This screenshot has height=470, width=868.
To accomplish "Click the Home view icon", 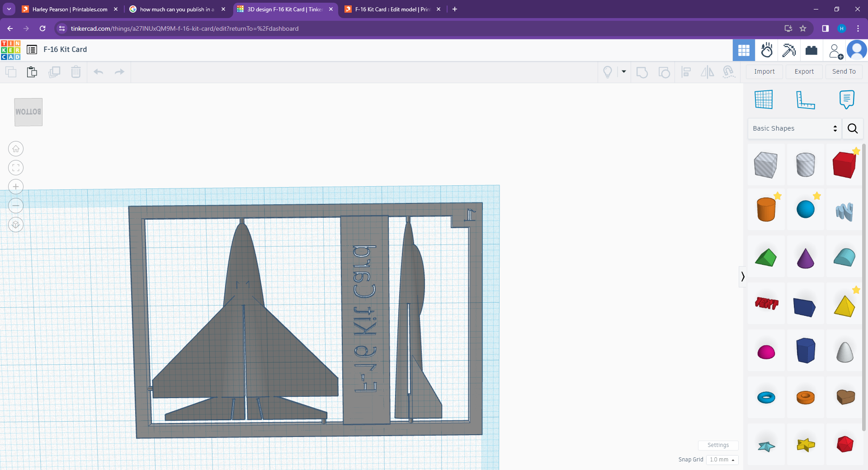I will point(16,149).
